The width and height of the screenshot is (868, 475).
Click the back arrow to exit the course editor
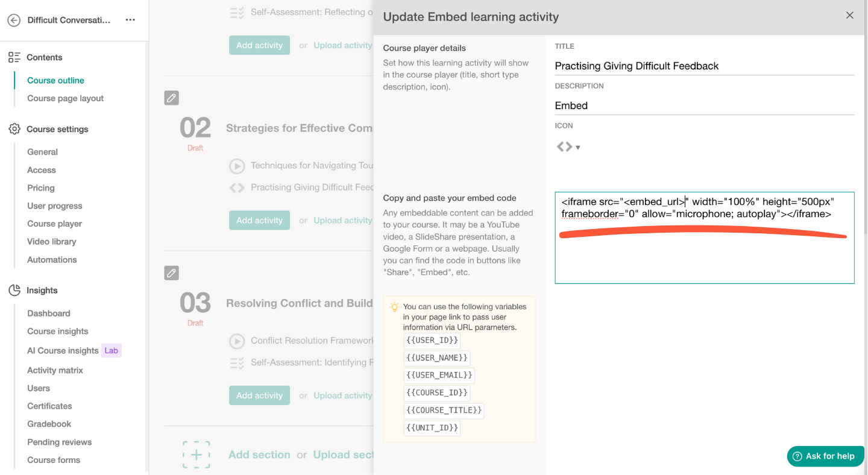pos(13,20)
